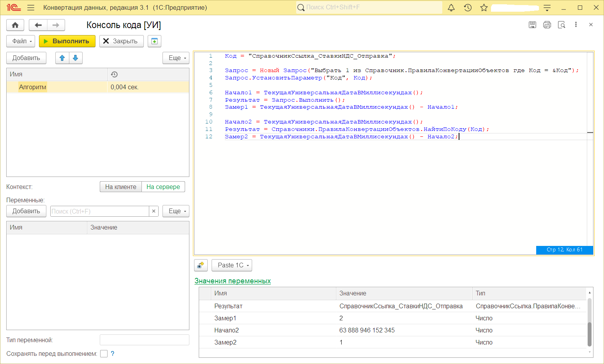The width and height of the screenshot is (604, 364).
Task: Click the Стр 12, Кол 61 status indicator
Action: 565,250
